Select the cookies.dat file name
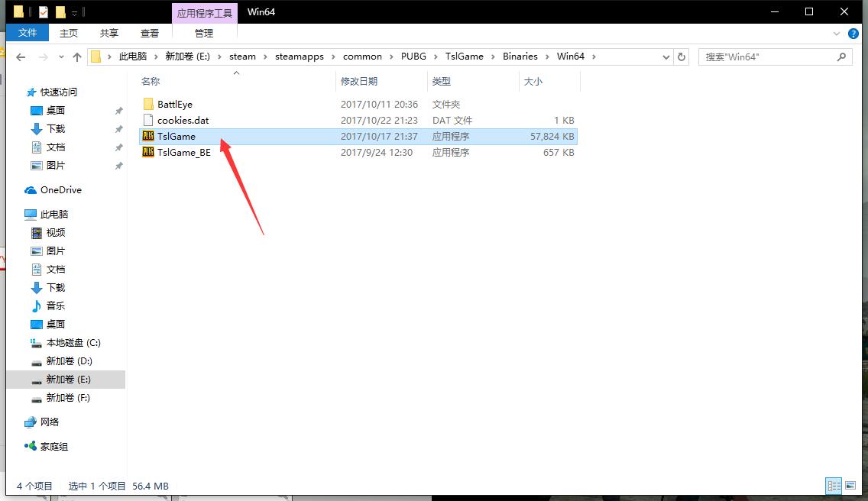Viewport: 868px width, 501px height. click(183, 120)
